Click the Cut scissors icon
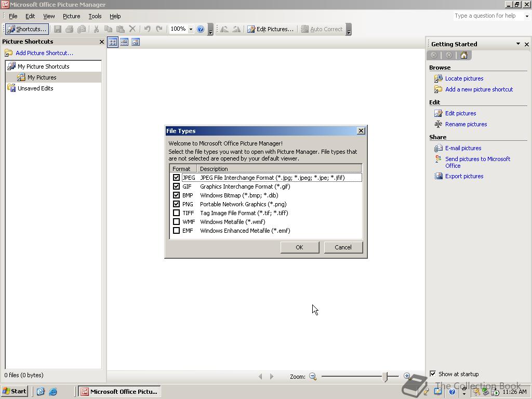 click(96, 29)
